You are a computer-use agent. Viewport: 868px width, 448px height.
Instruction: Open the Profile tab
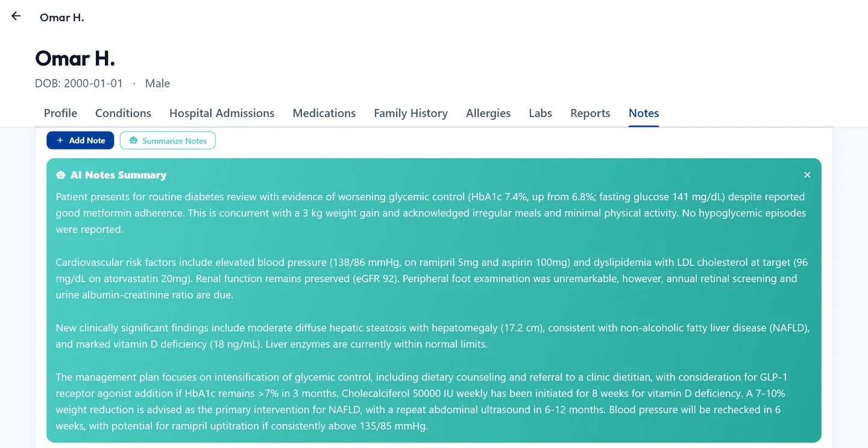(x=60, y=113)
